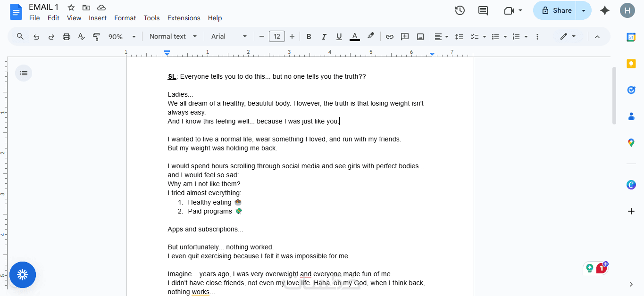Image resolution: width=644 pixels, height=296 pixels.
Task: Open the checklist menu arrow
Action: point(485,36)
